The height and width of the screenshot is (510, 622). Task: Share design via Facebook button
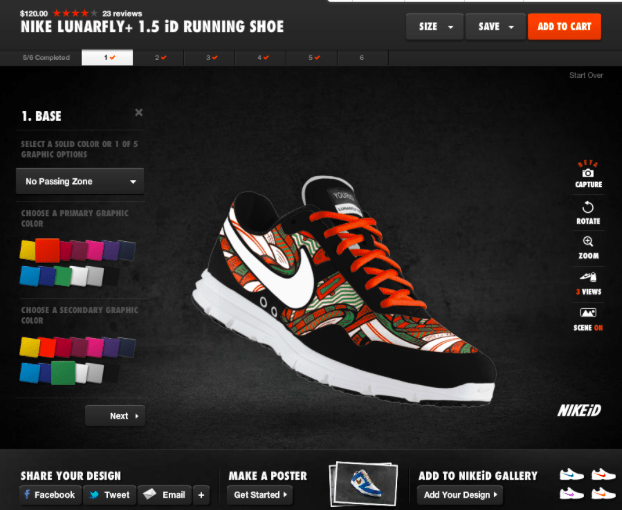(x=50, y=494)
